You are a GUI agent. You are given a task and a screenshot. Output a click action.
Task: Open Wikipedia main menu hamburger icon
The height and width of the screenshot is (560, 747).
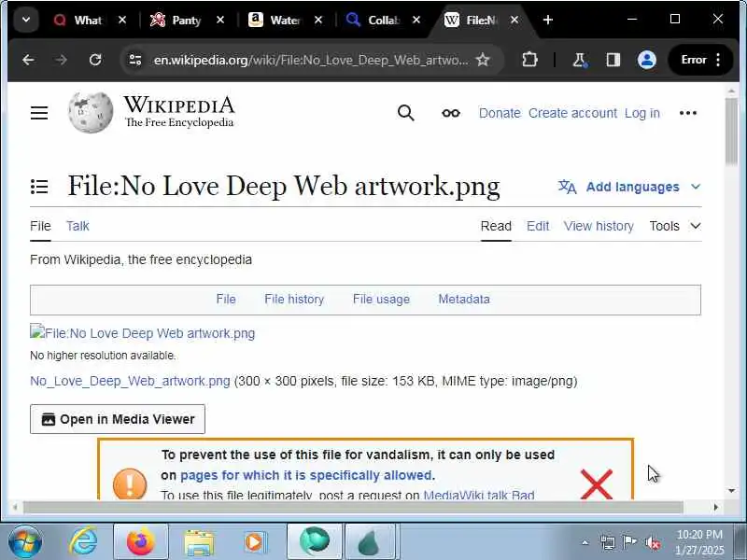tap(39, 113)
